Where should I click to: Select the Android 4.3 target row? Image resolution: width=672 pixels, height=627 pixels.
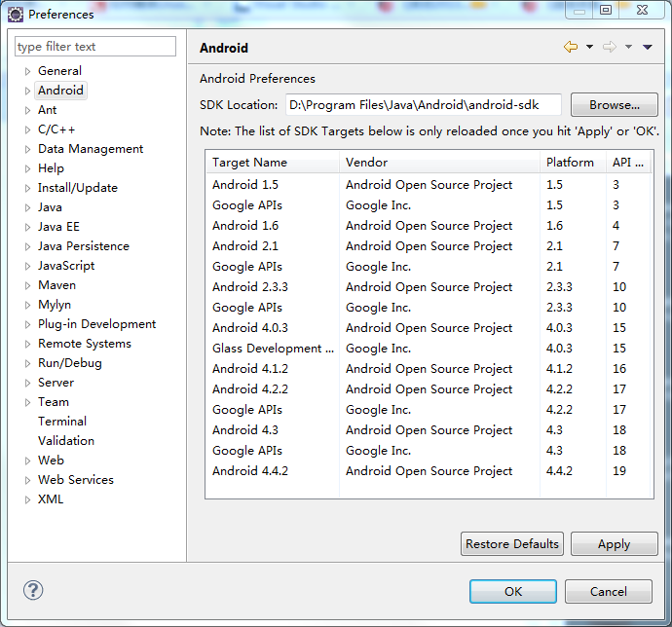pyautogui.click(x=429, y=430)
